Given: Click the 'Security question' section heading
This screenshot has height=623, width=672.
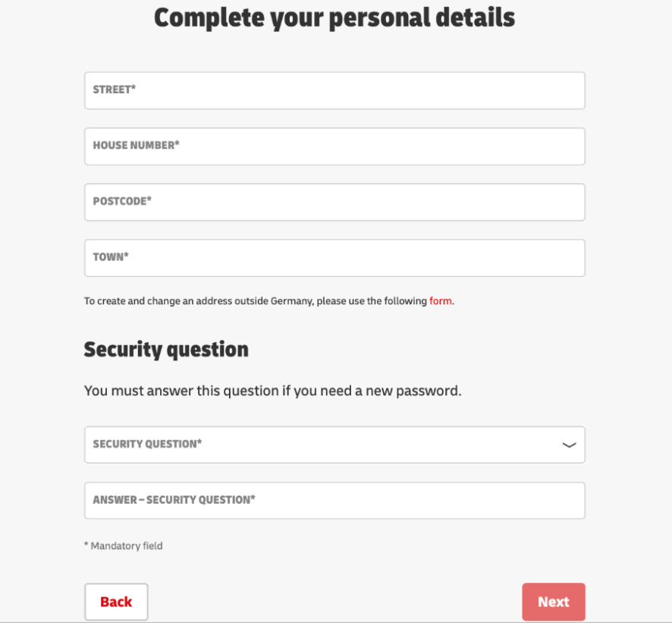Looking at the screenshot, I should click(x=166, y=350).
